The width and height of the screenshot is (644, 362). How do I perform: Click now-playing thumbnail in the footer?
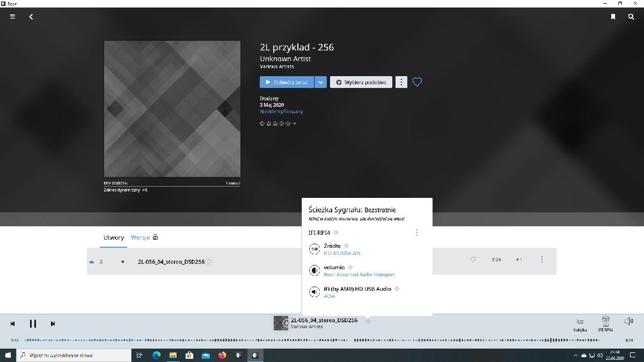281,323
